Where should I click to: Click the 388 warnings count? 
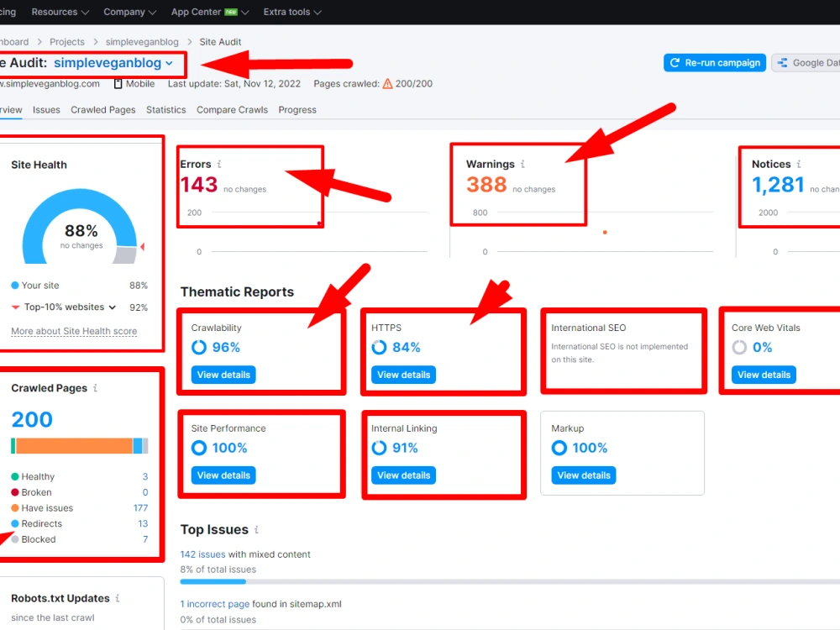coord(486,185)
